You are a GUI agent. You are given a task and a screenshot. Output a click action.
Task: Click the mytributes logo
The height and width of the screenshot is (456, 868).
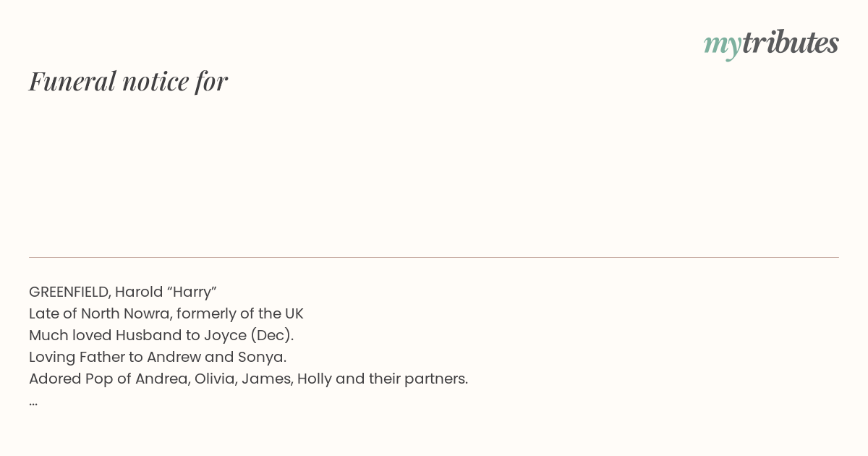(770, 43)
